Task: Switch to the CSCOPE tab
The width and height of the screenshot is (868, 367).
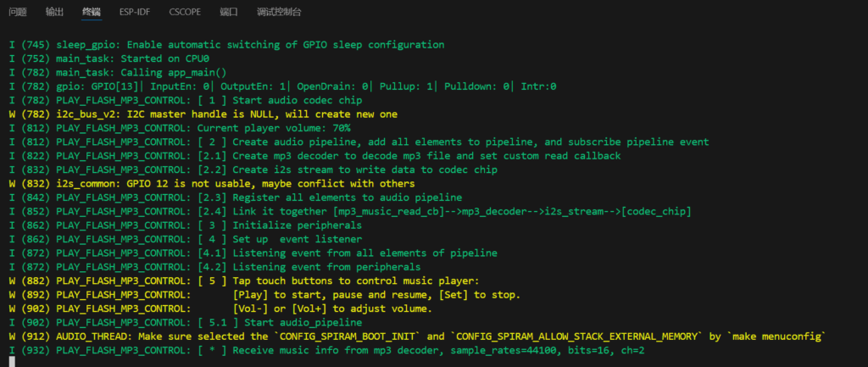Action: (185, 12)
